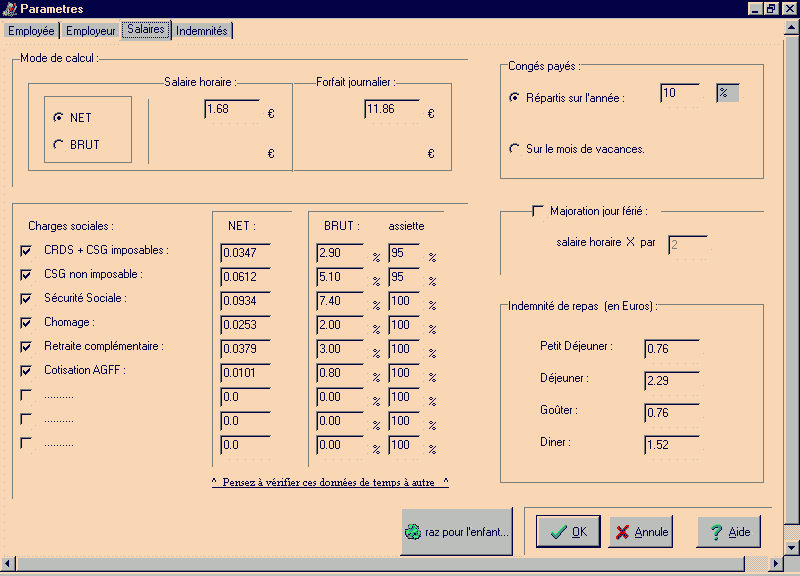Click the % unit button for Congés payés
The image size is (800, 576).
(728, 93)
